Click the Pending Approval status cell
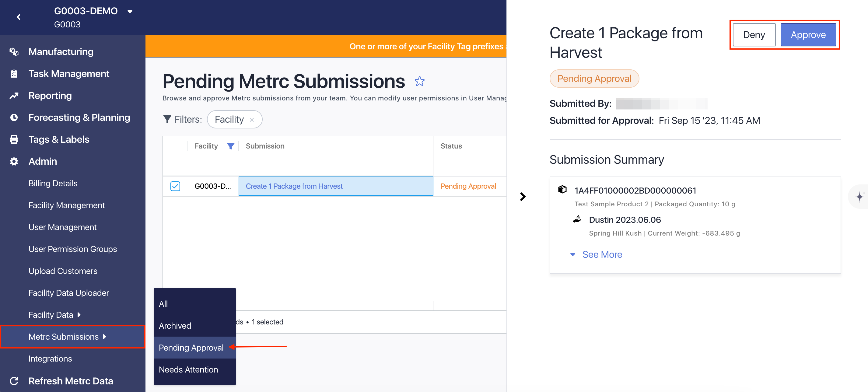This screenshot has width=868, height=392. (468, 186)
